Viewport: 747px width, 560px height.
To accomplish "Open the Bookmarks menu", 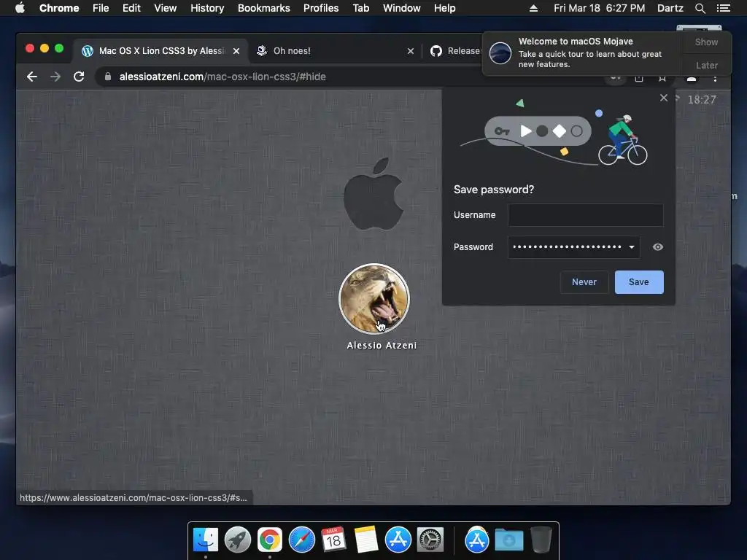I will [264, 8].
